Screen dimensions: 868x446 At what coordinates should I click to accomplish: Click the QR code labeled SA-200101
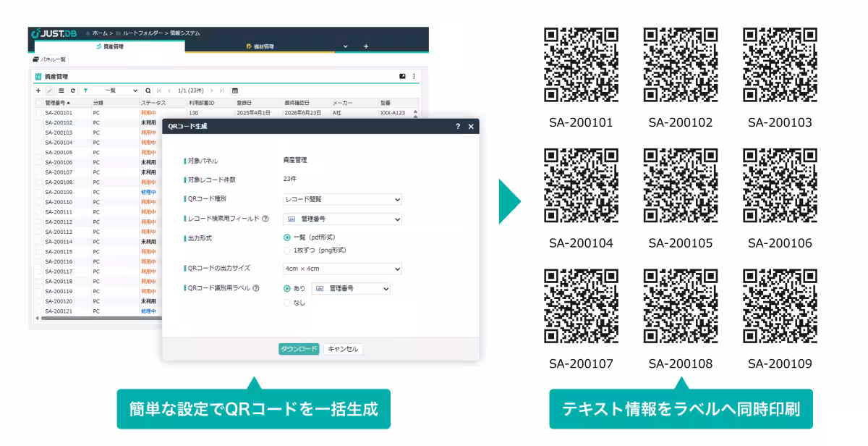coord(581,64)
